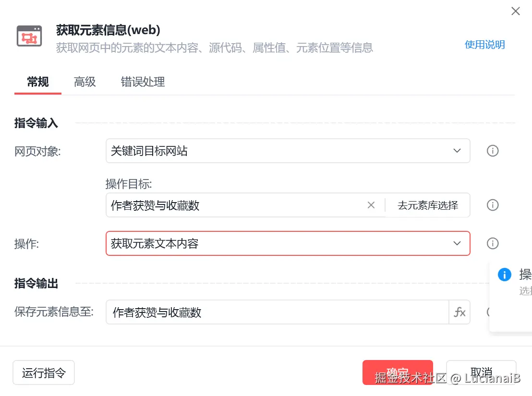Click the 保存元素信息至 input field
This screenshot has height=396, width=532.
pos(276,312)
